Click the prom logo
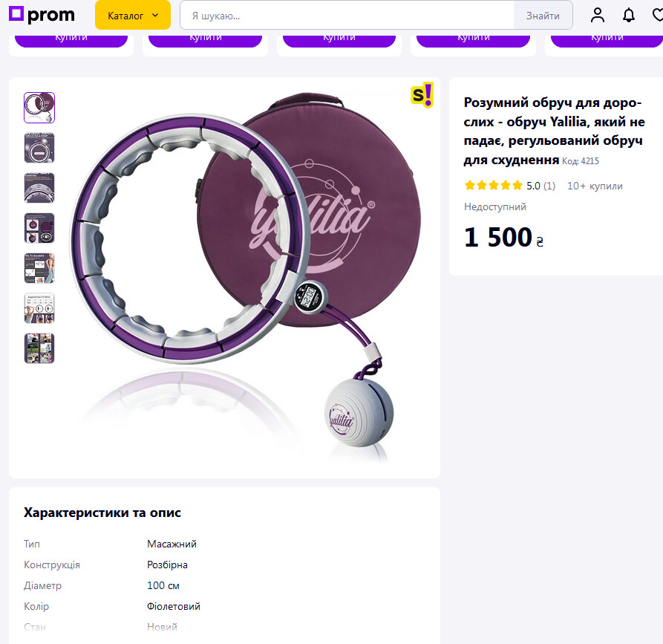 (x=42, y=16)
